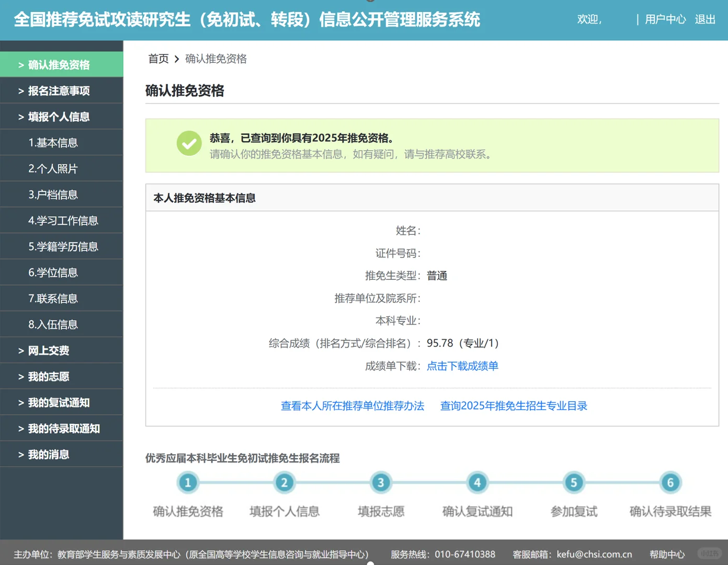
Task: Click the step 1 确认推免资格 circle icon
Action: (188, 482)
